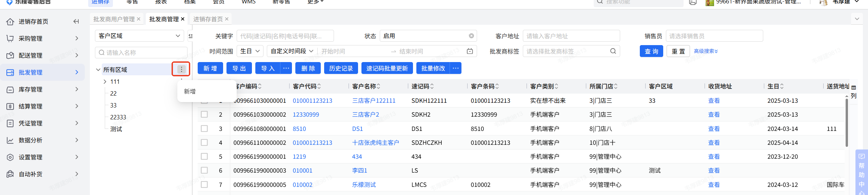Click the column settings 列 icon

pos(853,92)
